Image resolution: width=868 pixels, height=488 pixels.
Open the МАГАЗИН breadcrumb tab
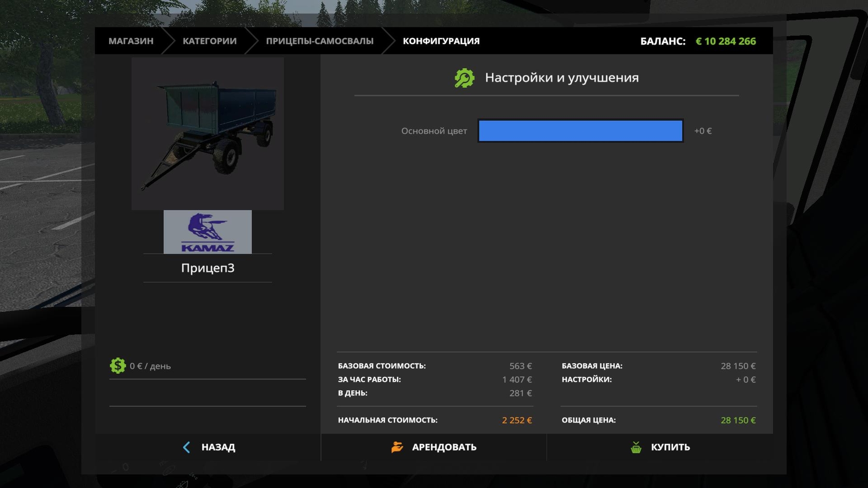pos(131,41)
